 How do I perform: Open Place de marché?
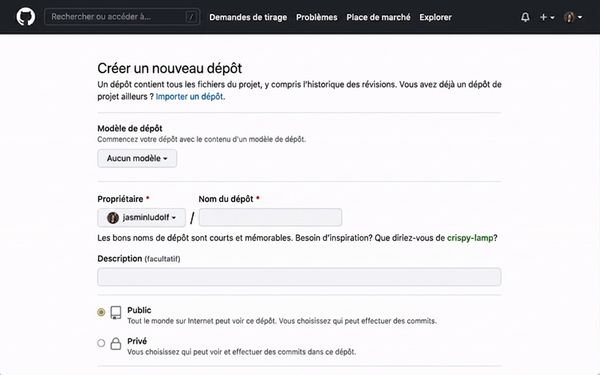tap(378, 17)
